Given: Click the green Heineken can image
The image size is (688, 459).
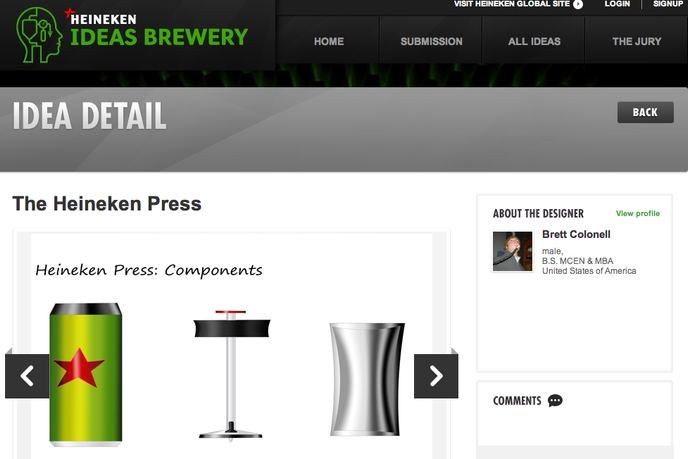Looking at the screenshot, I should (x=86, y=375).
